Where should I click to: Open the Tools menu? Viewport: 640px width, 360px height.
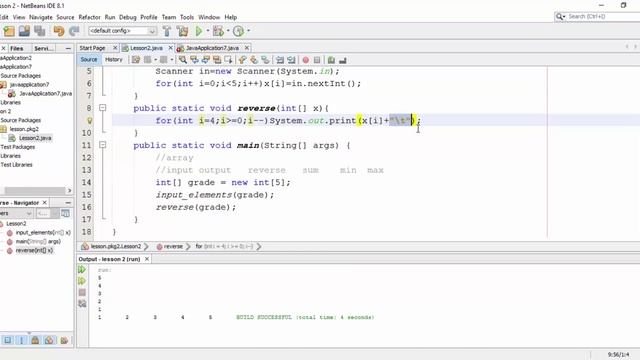point(187,17)
